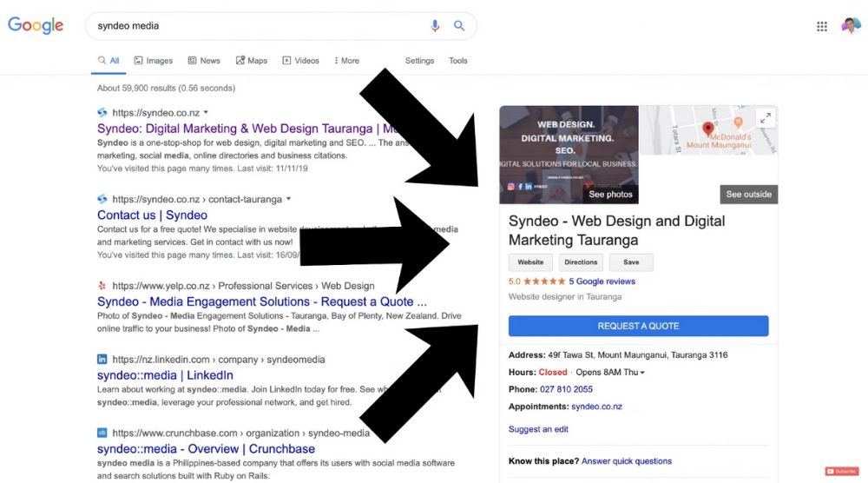Click the map thumbnail with McDonald's
This screenshot has height=483, width=868.
coord(708,130)
